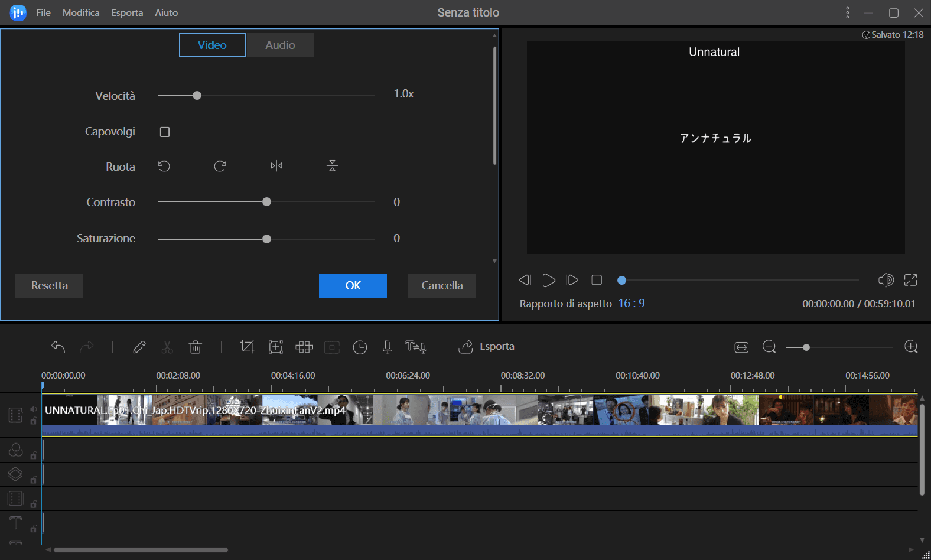Click the redo arrow icon
Image resolution: width=931 pixels, height=560 pixels.
(x=87, y=347)
